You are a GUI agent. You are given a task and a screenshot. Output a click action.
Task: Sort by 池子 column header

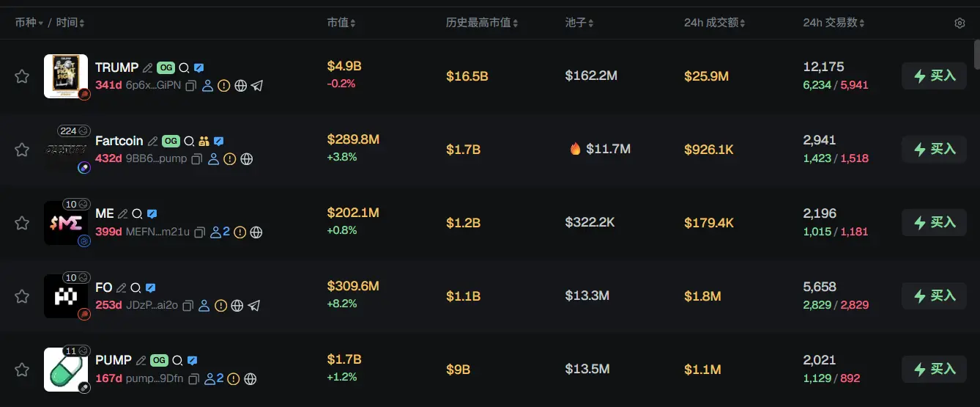tap(579, 23)
